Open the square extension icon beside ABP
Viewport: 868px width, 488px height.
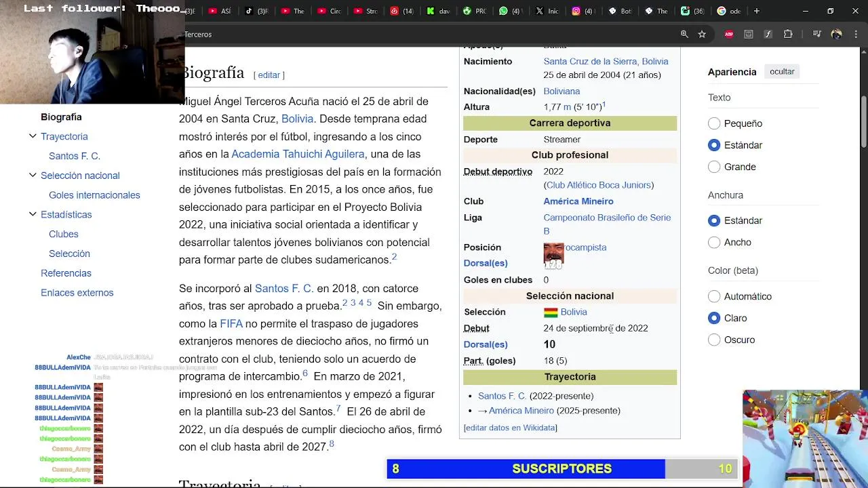[x=749, y=34]
